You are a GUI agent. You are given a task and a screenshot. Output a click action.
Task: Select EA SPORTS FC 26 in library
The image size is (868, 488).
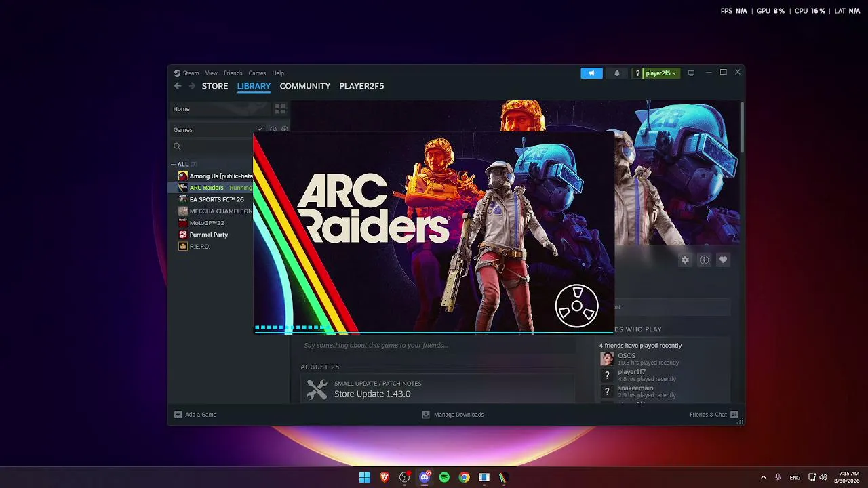(x=217, y=199)
